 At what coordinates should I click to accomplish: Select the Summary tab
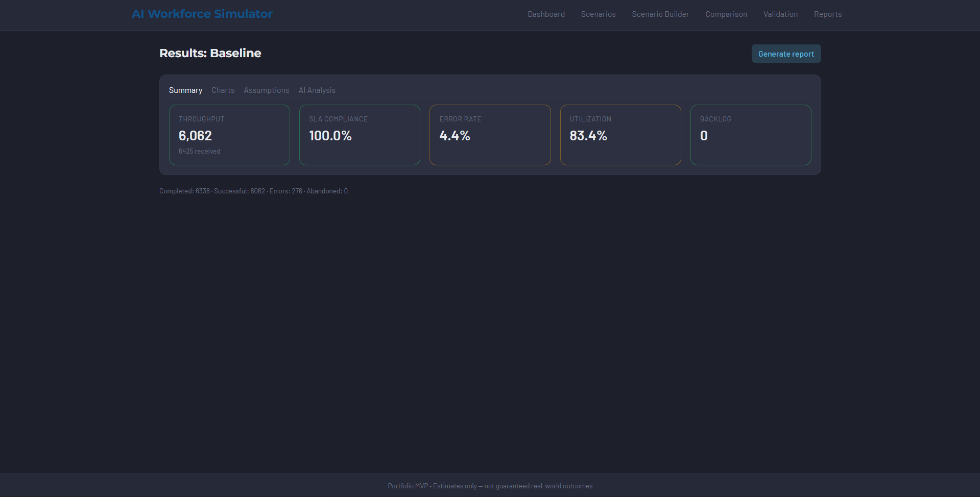185,90
